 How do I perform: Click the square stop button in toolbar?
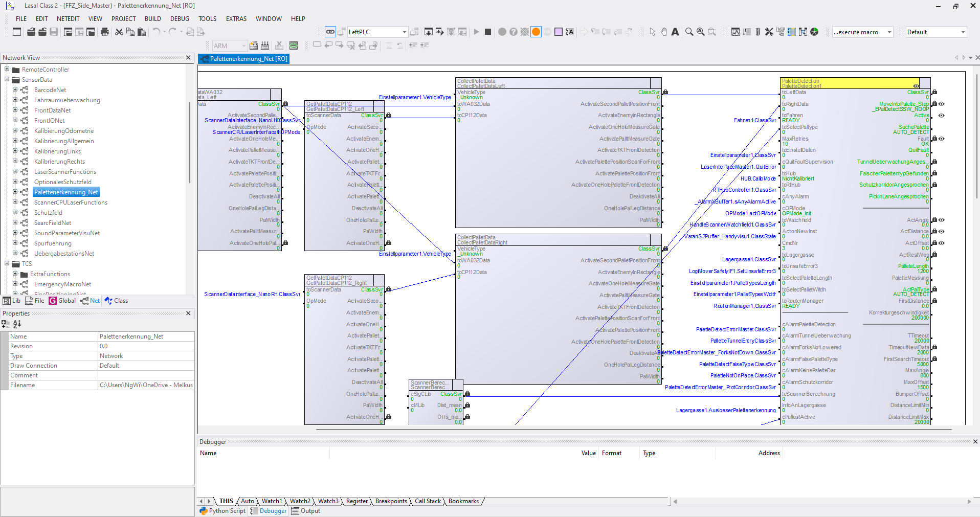[488, 32]
